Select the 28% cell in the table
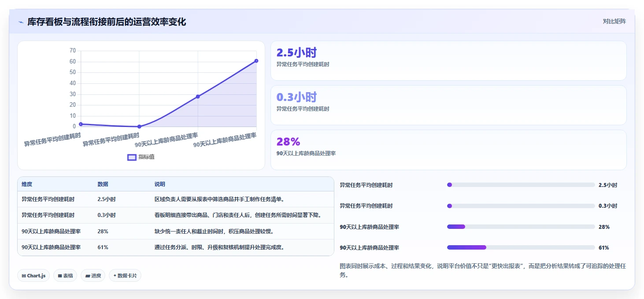This screenshot has width=644, height=299. 103,231
